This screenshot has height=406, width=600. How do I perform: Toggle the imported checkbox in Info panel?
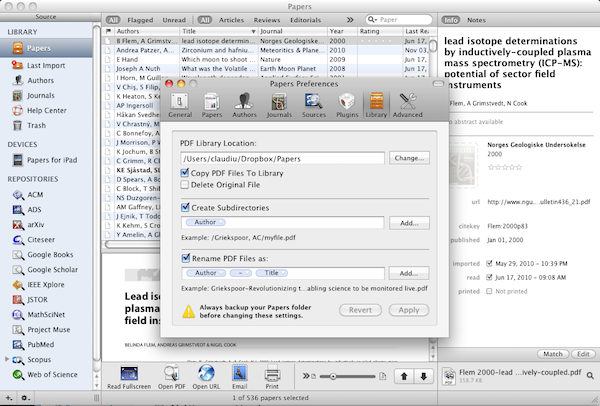(489, 263)
